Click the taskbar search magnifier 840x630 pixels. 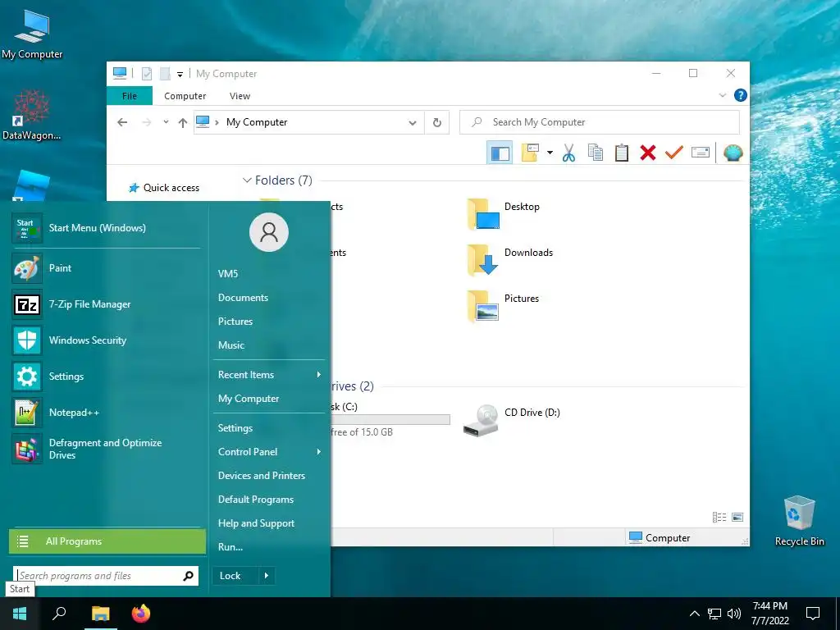59,614
